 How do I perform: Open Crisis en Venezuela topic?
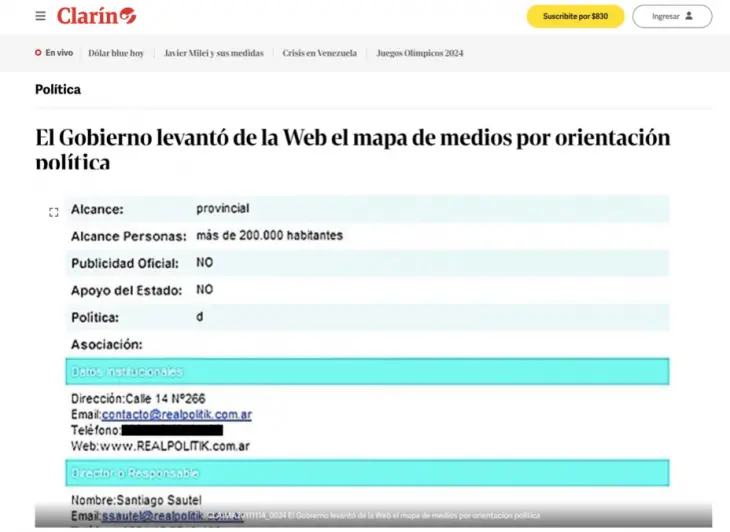click(319, 53)
